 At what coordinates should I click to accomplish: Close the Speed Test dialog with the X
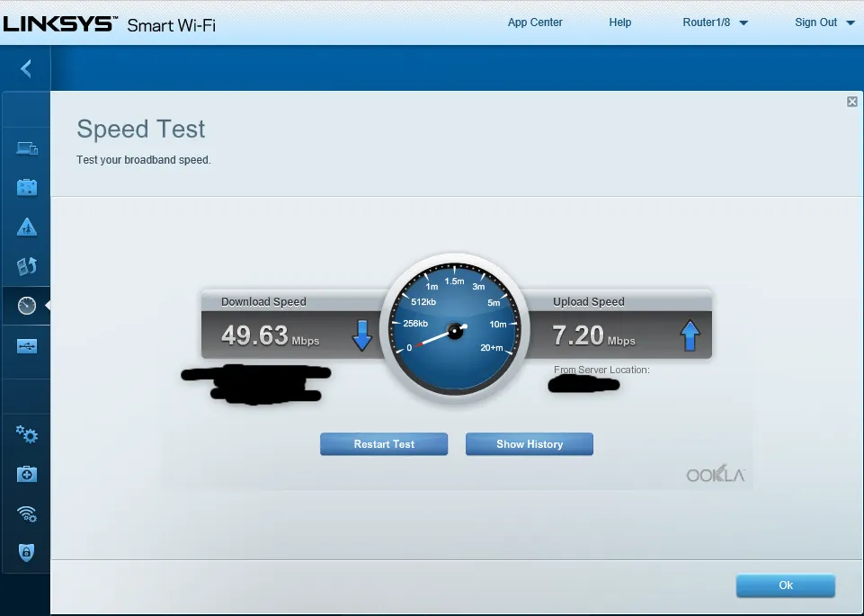tap(852, 102)
